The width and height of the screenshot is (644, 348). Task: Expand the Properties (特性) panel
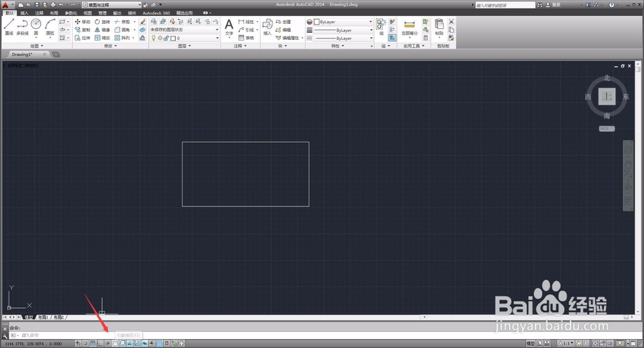337,46
